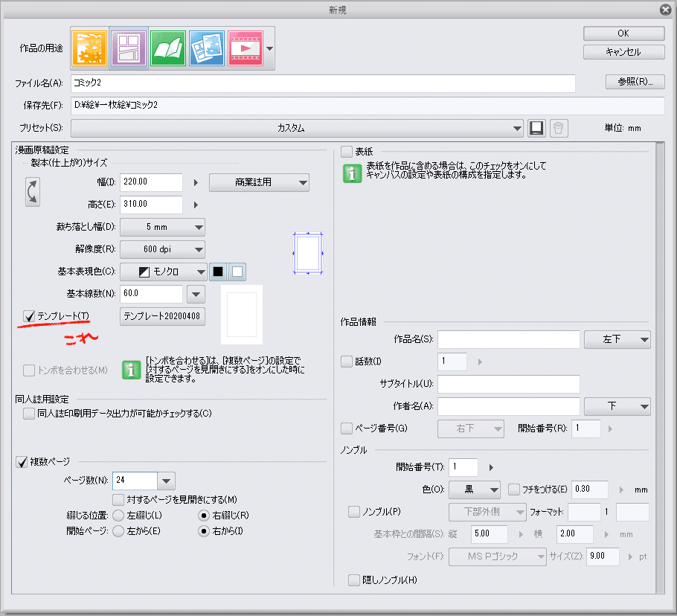Open the ページ数 dropdown arrow
677x616 pixels.
166,481
